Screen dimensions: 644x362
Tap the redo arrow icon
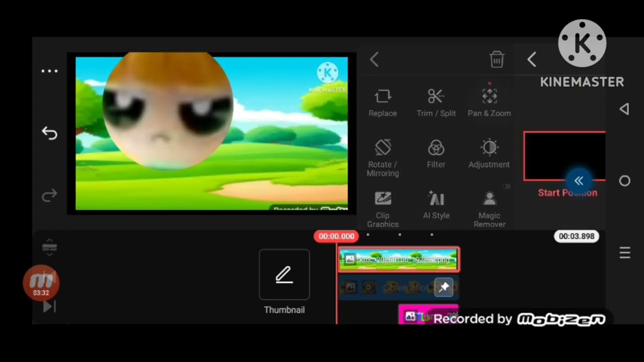click(x=49, y=196)
